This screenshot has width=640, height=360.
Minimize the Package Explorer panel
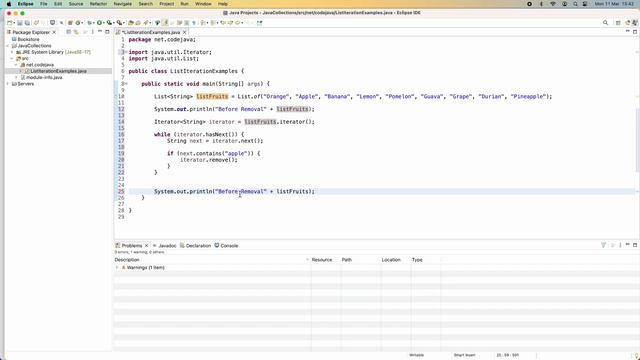click(100, 31)
